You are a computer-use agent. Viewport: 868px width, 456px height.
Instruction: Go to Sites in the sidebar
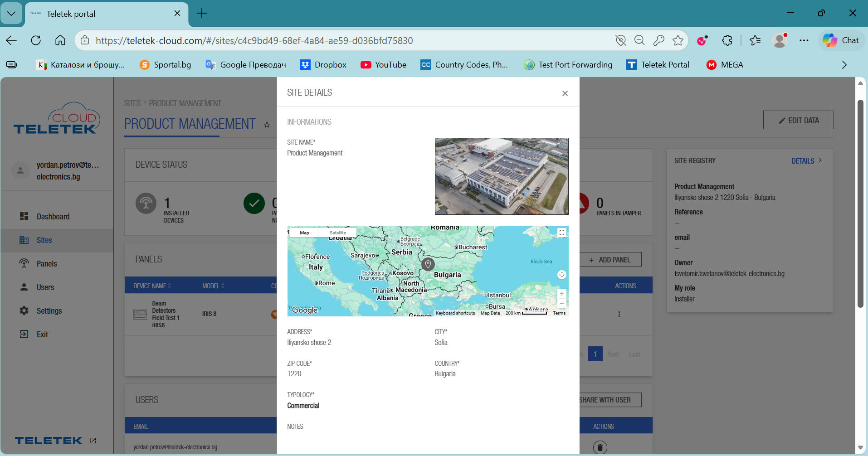tap(44, 240)
